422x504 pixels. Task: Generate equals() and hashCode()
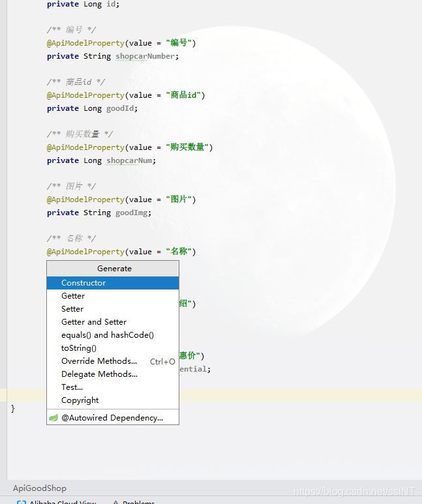click(x=108, y=335)
